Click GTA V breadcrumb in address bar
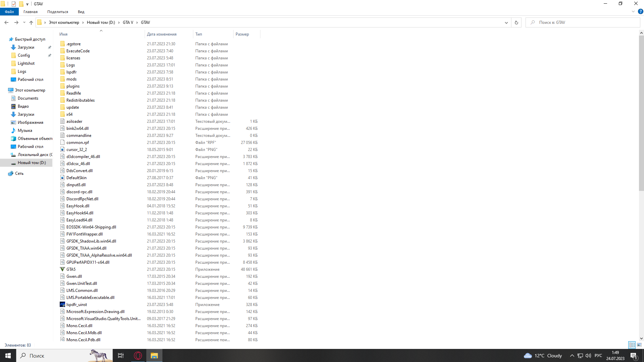644x362 pixels. 128,22
